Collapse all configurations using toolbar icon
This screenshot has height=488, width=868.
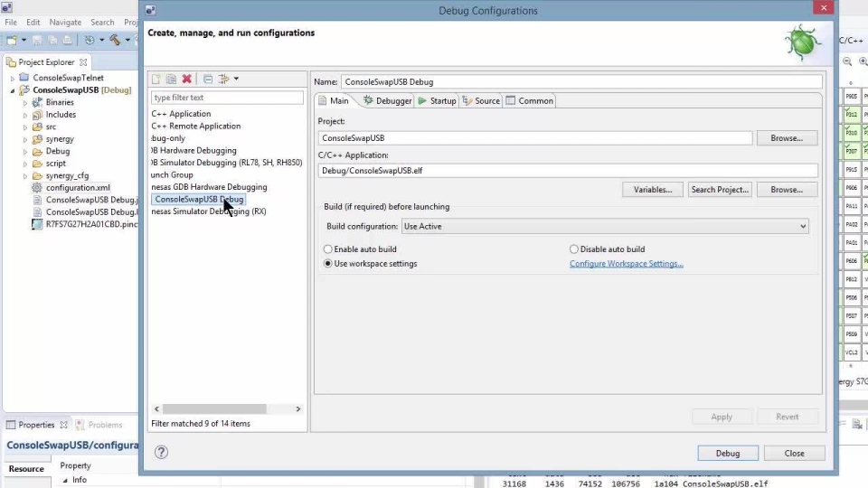[208, 80]
